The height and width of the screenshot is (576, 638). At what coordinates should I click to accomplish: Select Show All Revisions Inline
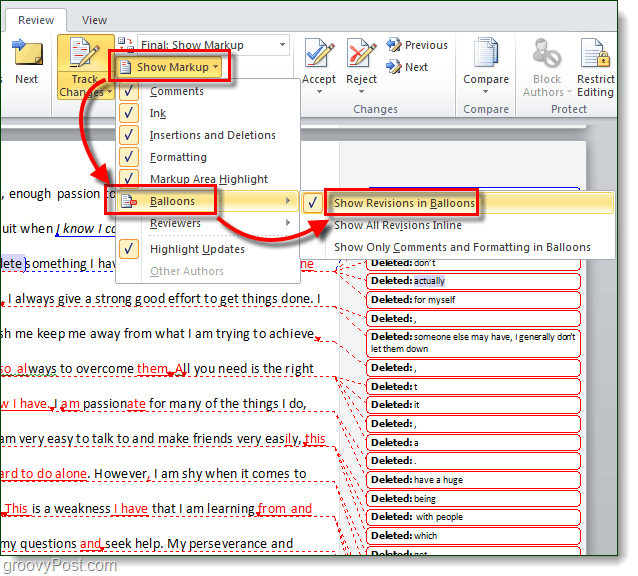tap(398, 225)
